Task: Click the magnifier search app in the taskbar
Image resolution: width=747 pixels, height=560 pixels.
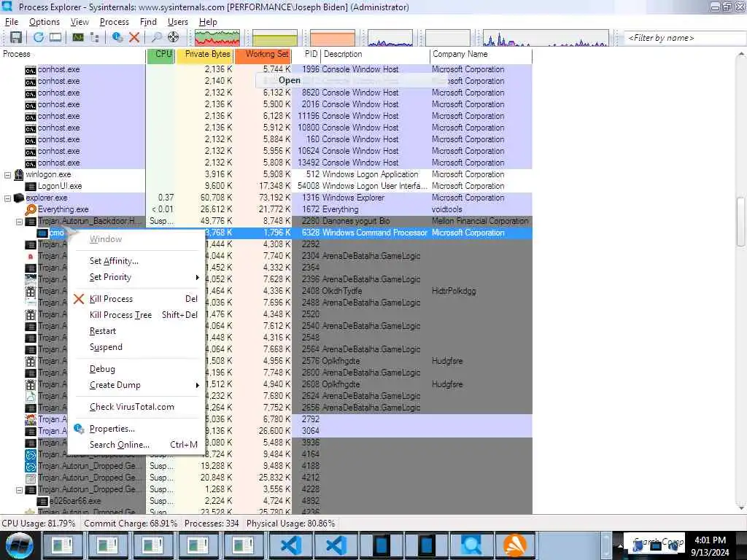Action: pyautogui.click(x=471, y=546)
